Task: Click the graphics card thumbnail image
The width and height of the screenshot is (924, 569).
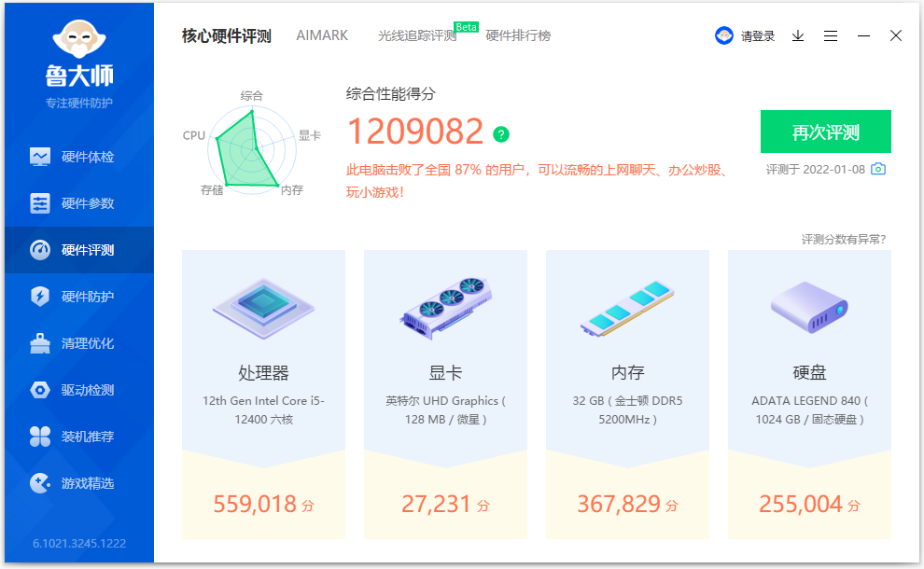Action: pyautogui.click(x=444, y=311)
